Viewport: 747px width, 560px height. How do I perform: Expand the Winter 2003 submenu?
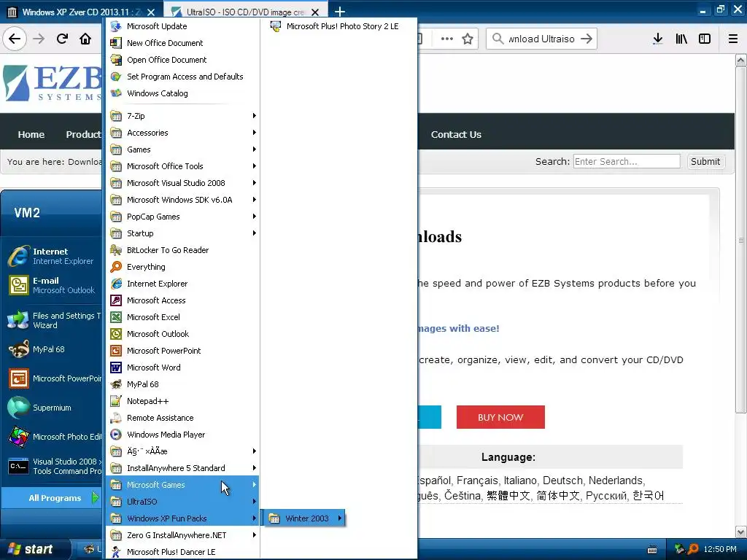304,518
